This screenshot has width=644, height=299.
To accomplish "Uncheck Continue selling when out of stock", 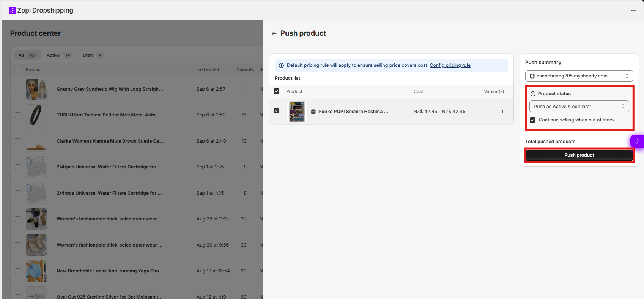I will [533, 120].
